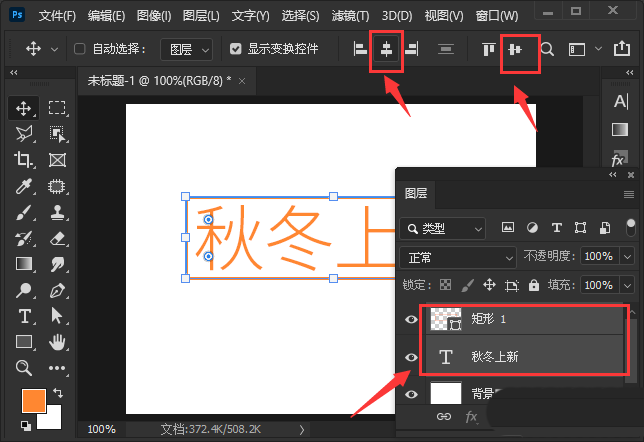Align right edges in options bar
This screenshot has width=644, height=442.
point(412,49)
